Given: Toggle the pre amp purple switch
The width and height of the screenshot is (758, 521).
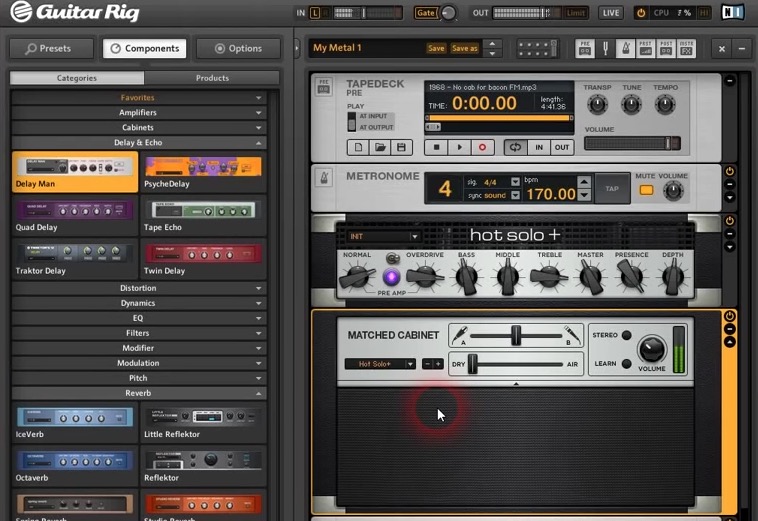Looking at the screenshot, I should coord(391,277).
